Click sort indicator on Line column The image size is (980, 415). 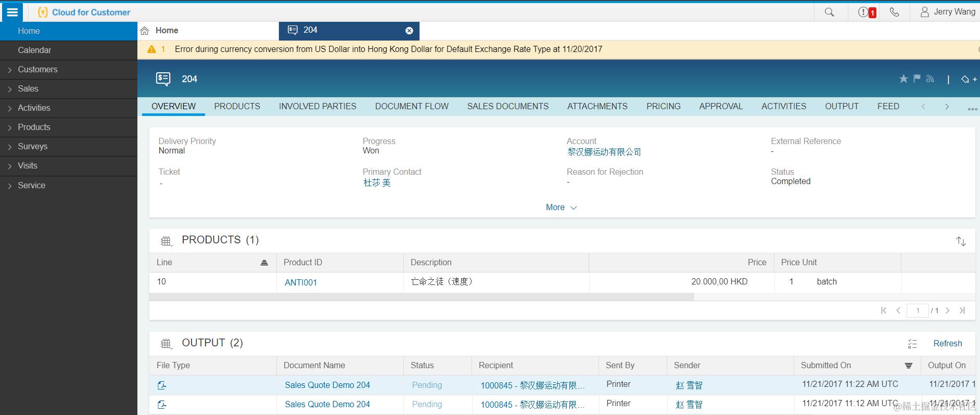tap(264, 263)
